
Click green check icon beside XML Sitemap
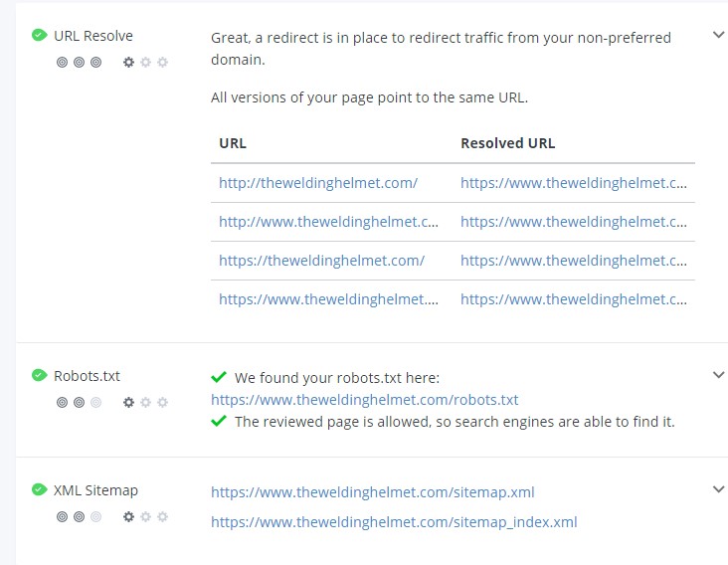tap(39, 489)
